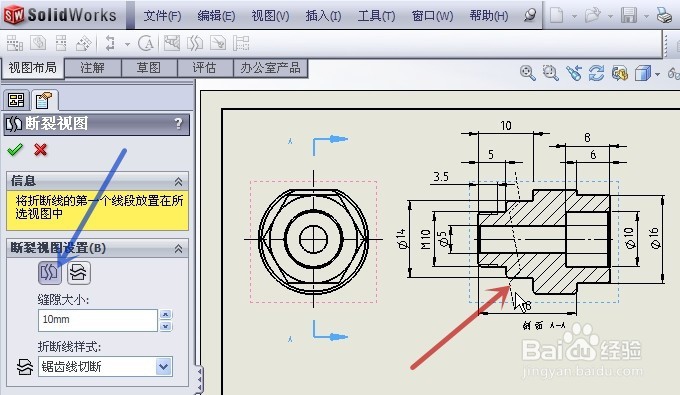The width and height of the screenshot is (680, 395).
Task: Switch to the 视图布局 tab
Action: point(33,68)
